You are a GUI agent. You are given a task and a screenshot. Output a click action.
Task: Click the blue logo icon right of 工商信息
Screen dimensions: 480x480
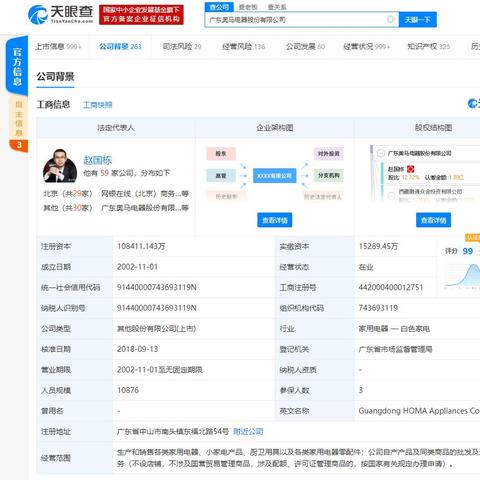coord(473,104)
